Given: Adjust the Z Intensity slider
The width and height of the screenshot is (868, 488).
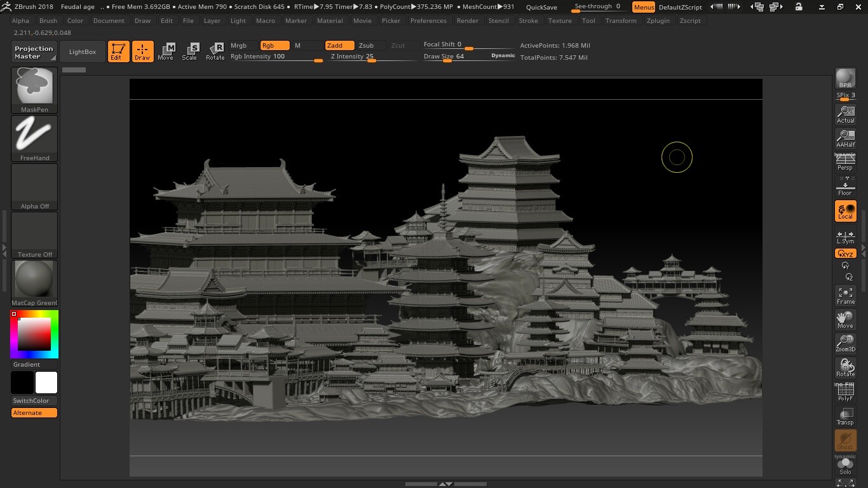Looking at the screenshot, I should click(373, 57).
